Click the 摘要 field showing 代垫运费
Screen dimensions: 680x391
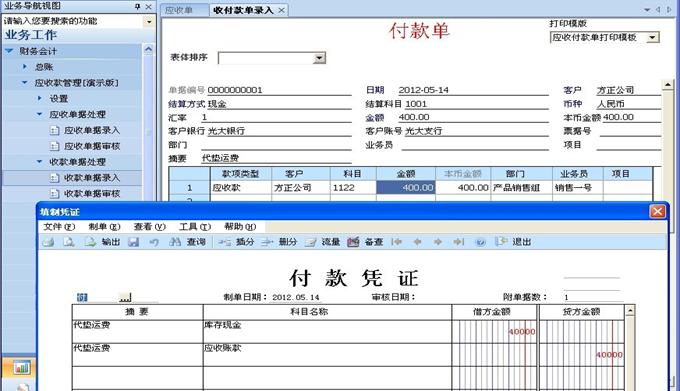point(276,158)
